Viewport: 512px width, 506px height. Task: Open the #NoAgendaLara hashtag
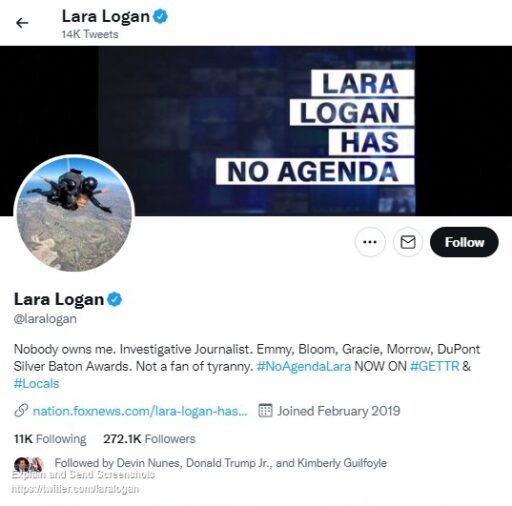pyautogui.click(x=304, y=366)
